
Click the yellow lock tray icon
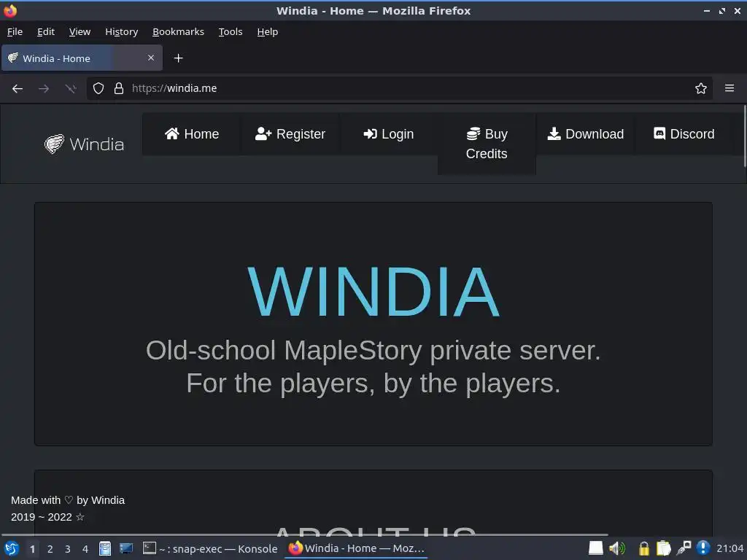(x=643, y=548)
